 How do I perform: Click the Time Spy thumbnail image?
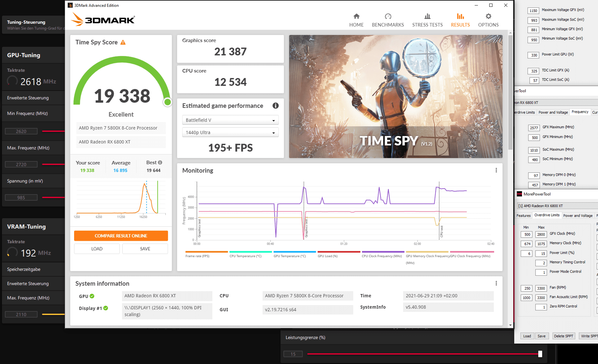[x=395, y=96]
